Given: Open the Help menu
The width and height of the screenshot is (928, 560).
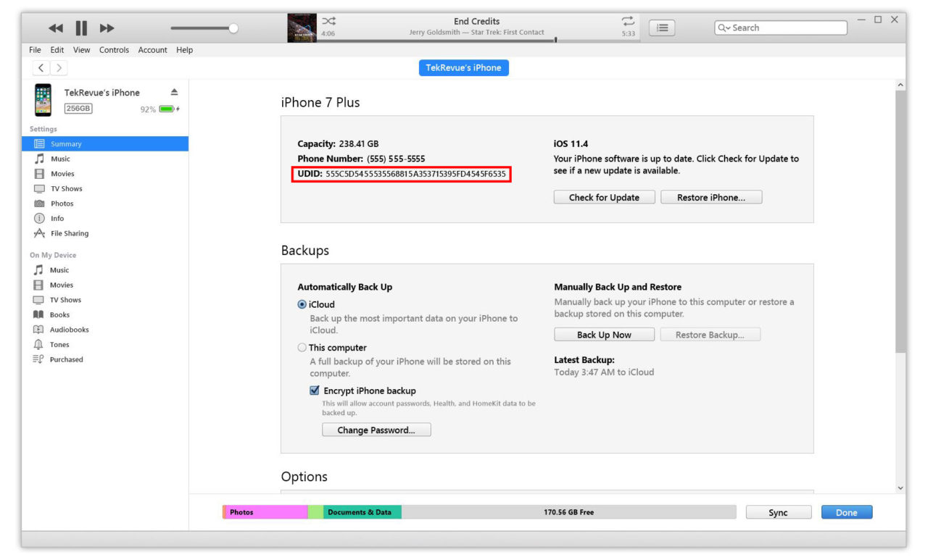Looking at the screenshot, I should click(184, 50).
